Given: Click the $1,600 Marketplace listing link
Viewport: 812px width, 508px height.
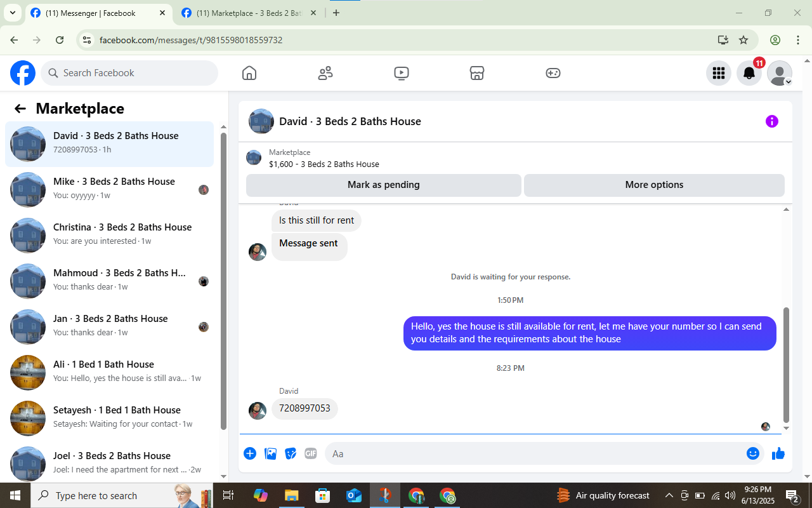Looking at the screenshot, I should coord(324,164).
